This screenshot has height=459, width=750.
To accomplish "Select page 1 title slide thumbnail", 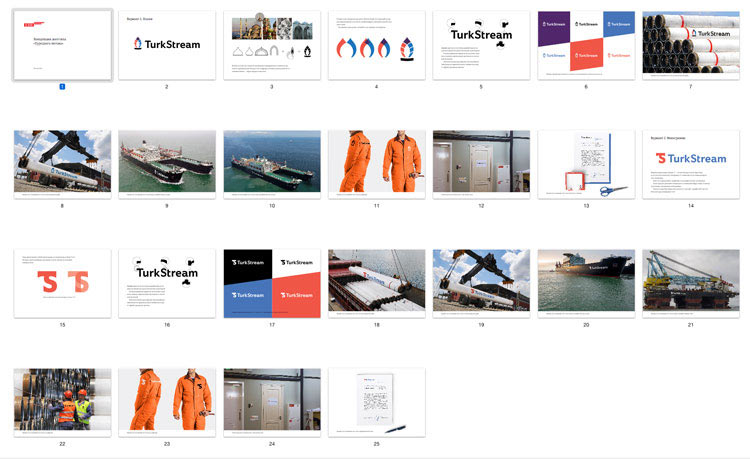I will click(62, 45).
